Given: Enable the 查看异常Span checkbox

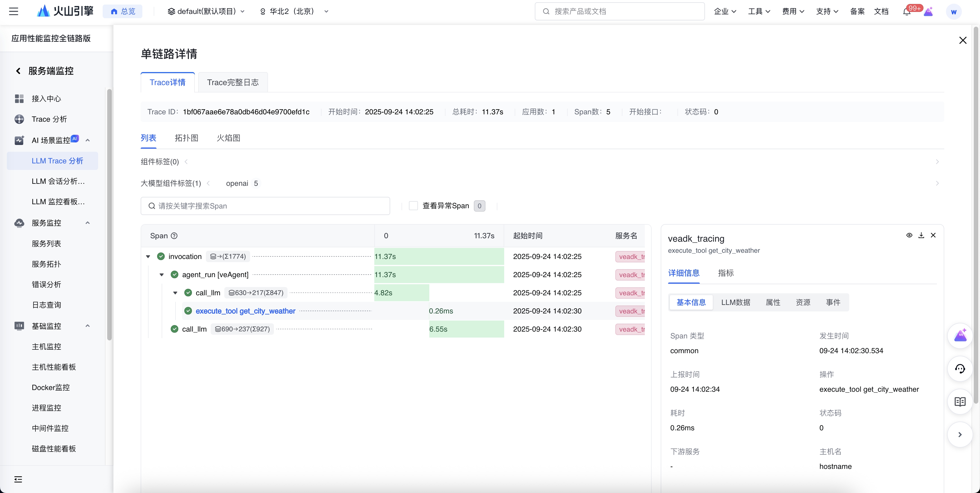Looking at the screenshot, I should click(x=413, y=206).
